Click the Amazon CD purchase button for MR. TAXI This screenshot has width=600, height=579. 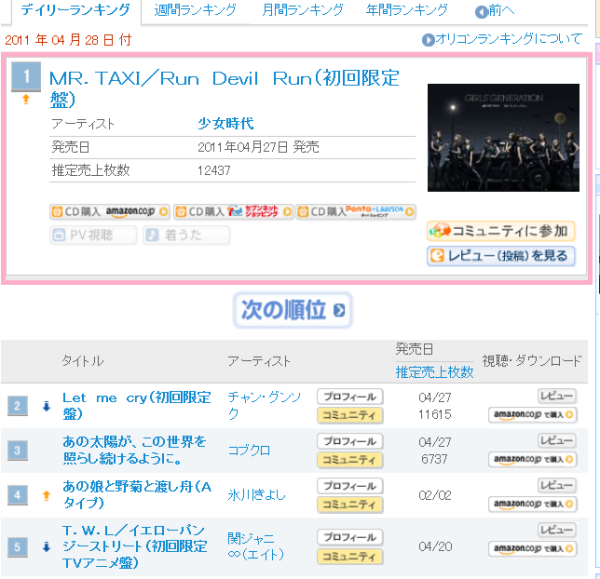pos(109,212)
